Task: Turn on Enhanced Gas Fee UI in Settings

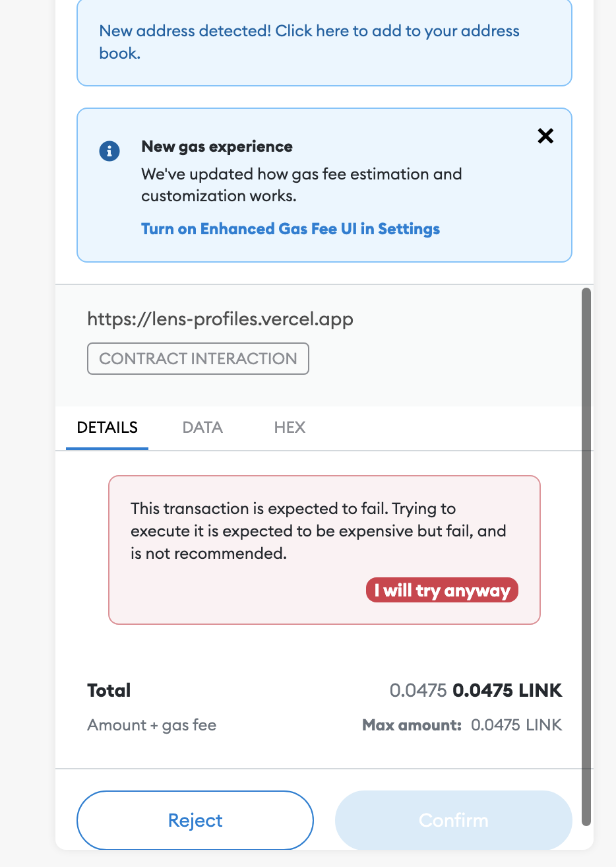Action: point(290,228)
